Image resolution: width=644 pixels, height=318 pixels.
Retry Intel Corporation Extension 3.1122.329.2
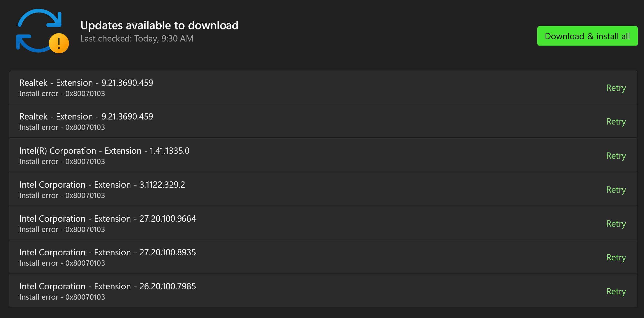[x=616, y=190]
